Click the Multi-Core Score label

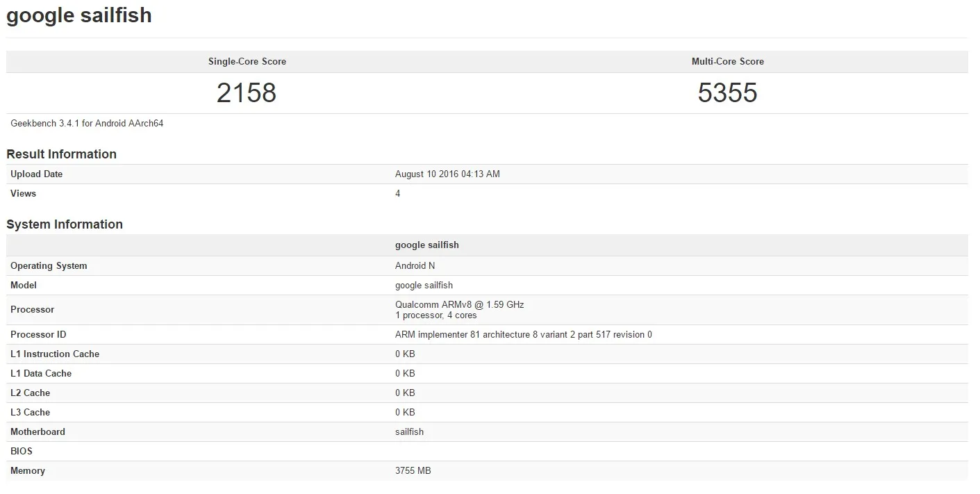[727, 62]
